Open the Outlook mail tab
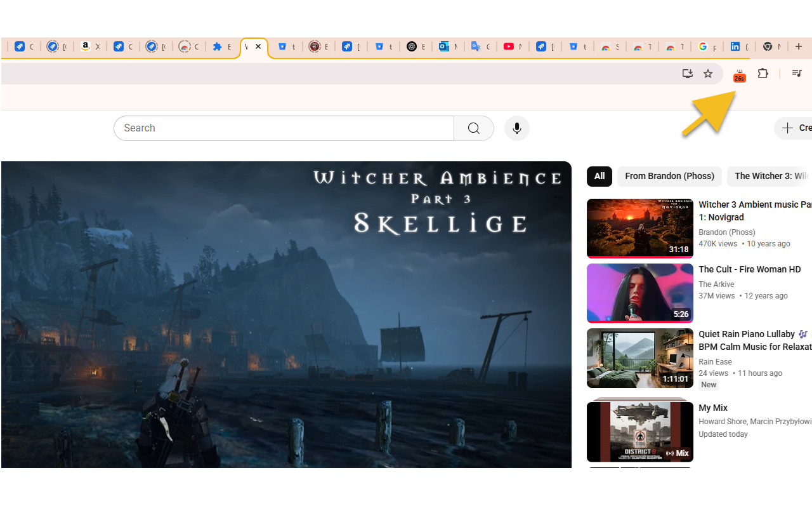Viewport: 812px width, 508px height. pyautogui.click(x=447, y=46)
